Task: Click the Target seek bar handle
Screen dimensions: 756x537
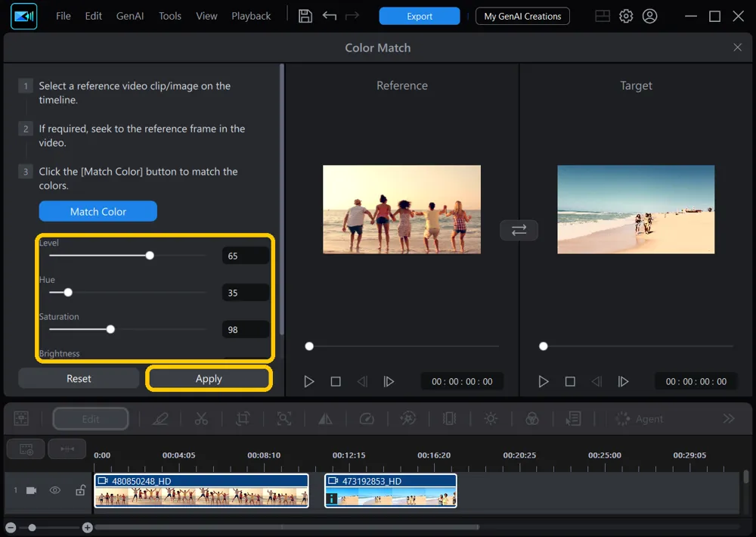Action: coord(544,346)
